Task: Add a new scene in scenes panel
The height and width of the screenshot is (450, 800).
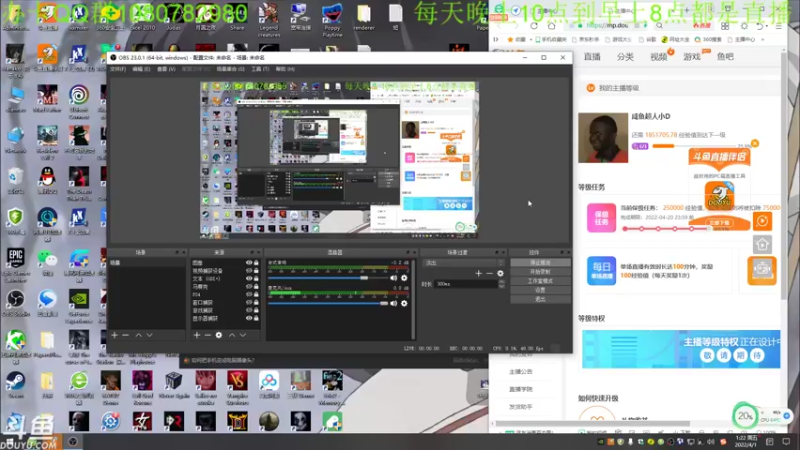Action: click(x=114, y=335)
